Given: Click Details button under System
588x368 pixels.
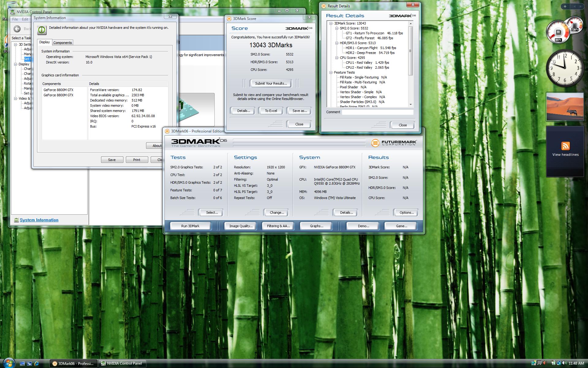Looking at the screenshot, I should pyautogui.click(x=346, y=213).
